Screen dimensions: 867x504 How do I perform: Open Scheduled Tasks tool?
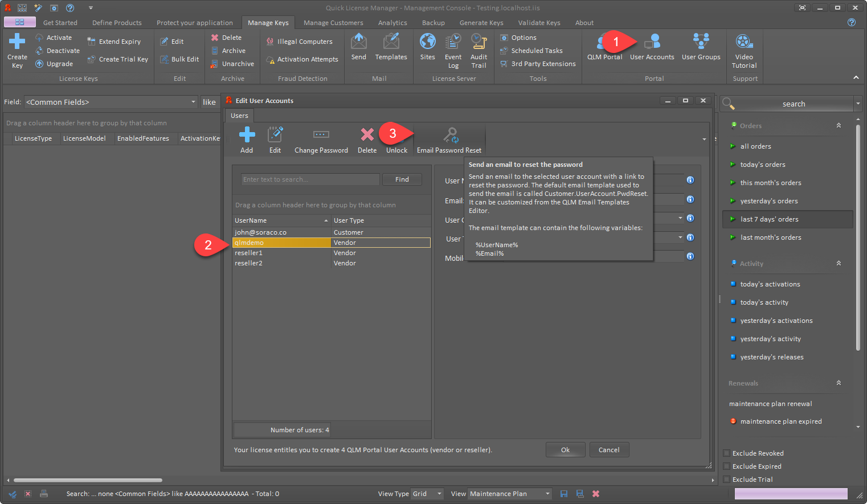pyautogui.click(x=531, y=51)
